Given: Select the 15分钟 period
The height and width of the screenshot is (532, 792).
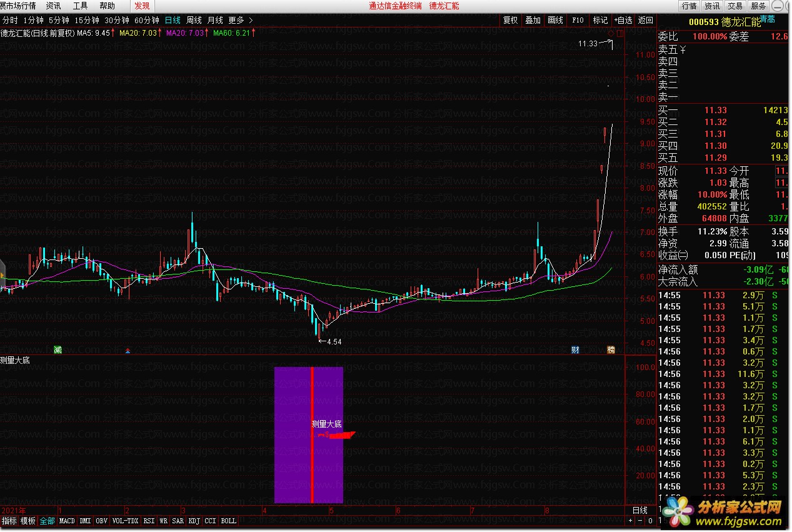Looking at the screenshot, I should coord(87,20).
